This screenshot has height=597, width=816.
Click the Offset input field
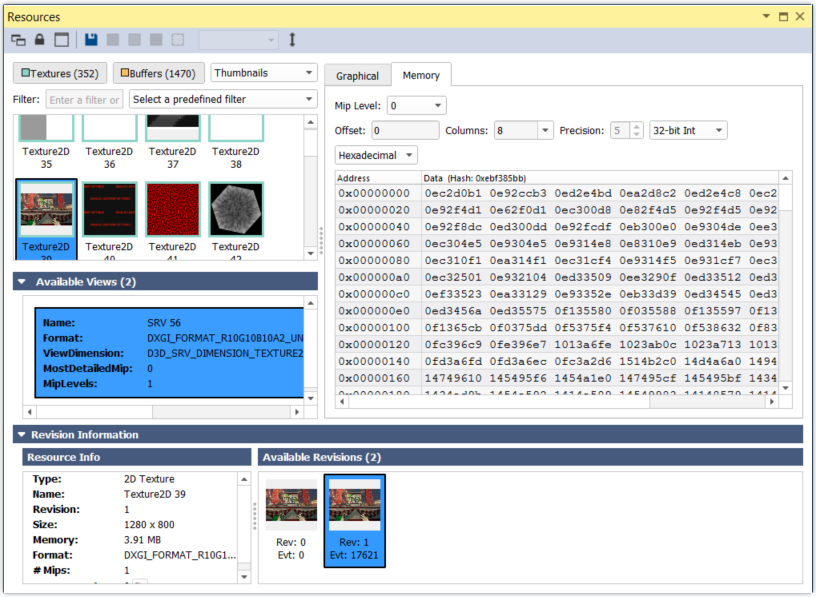pyautogui.click(x=404, y=130)
